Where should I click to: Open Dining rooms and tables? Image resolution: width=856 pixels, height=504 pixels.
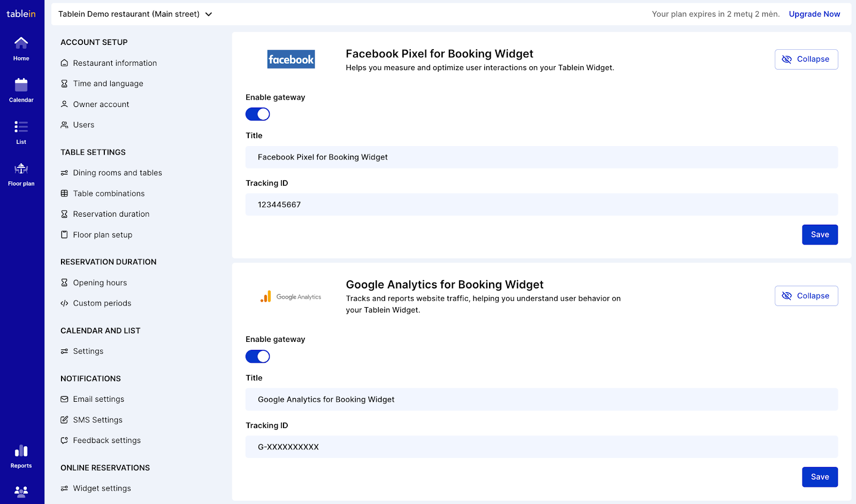pos(117,173)
